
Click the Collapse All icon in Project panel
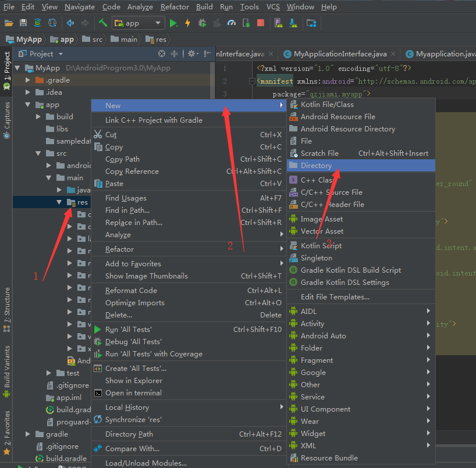[x=174, y=53]
